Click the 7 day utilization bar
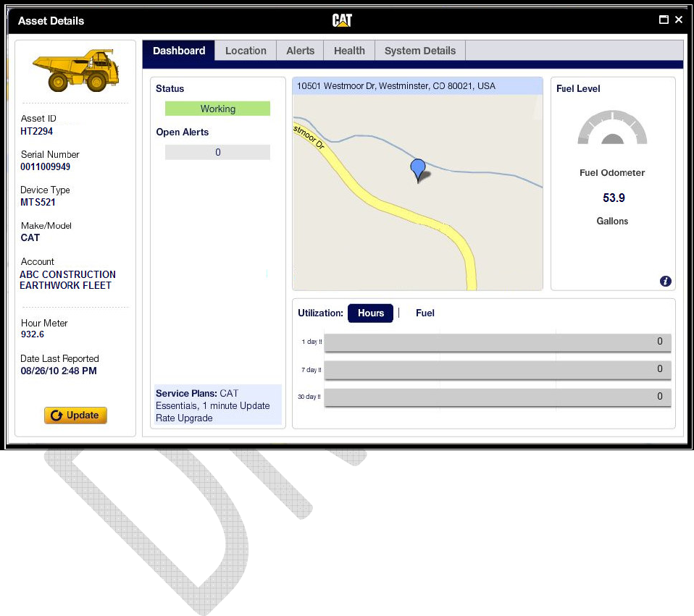The height and width of the screenshot is (616, 694). (498, 370)
